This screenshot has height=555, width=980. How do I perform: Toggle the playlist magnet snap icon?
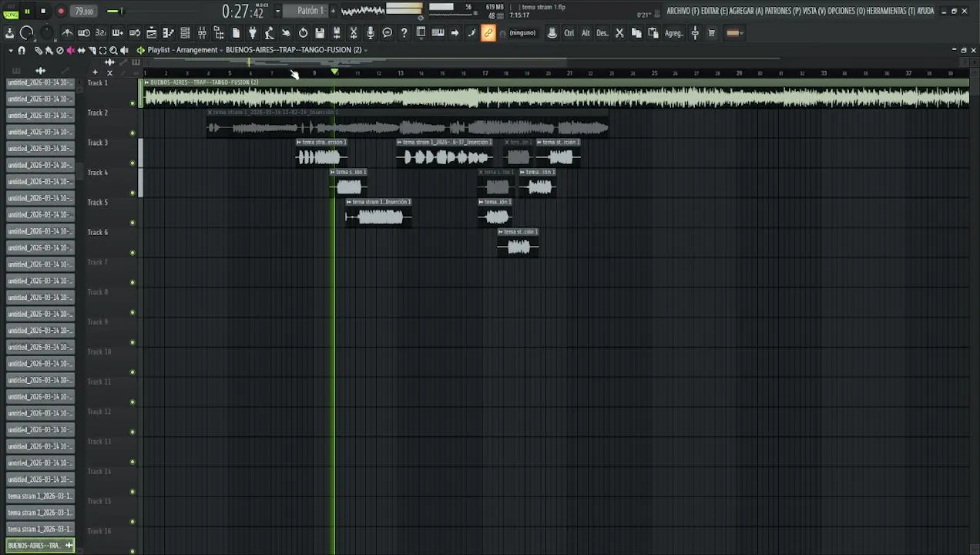[x=22, y=50]
